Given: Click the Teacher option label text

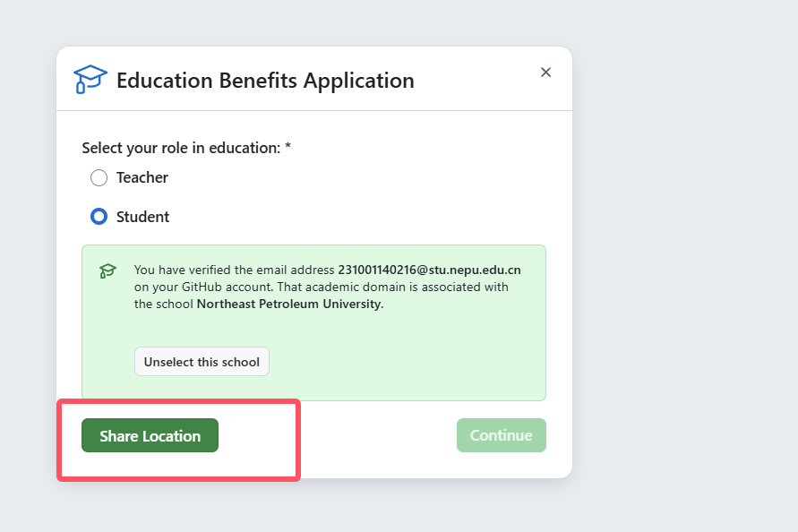Looking at the screenshot, I should pyautogui.click(x=142, y=177).
